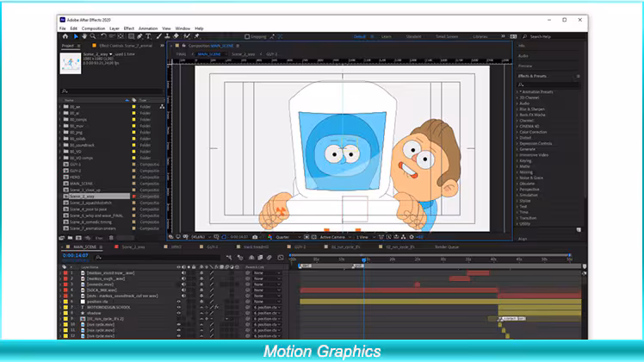
Task: Select the Zoom magnifier tool
Action: (x=93, y=36)
